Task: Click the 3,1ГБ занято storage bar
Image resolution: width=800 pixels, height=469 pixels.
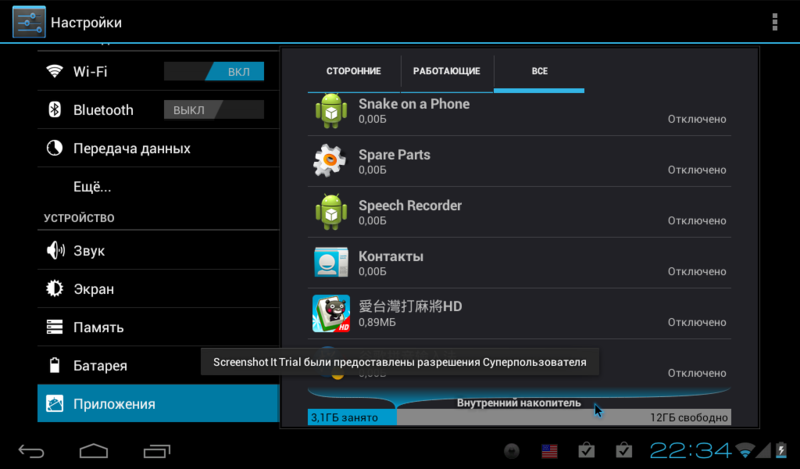Action: click(x=352, y=417)
